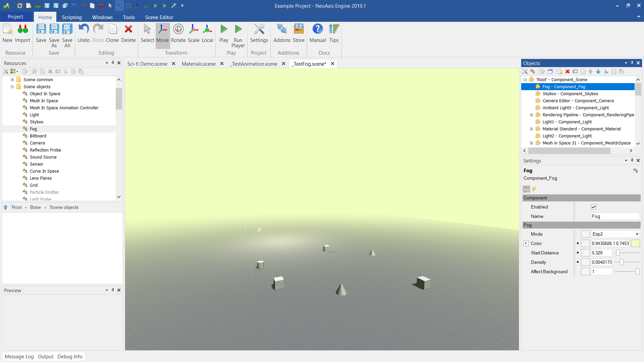The height and width of the screenshot is (362, 644).
Task: Click Scene objects in breadcrumb path
Action: click(x=64, y=207)
